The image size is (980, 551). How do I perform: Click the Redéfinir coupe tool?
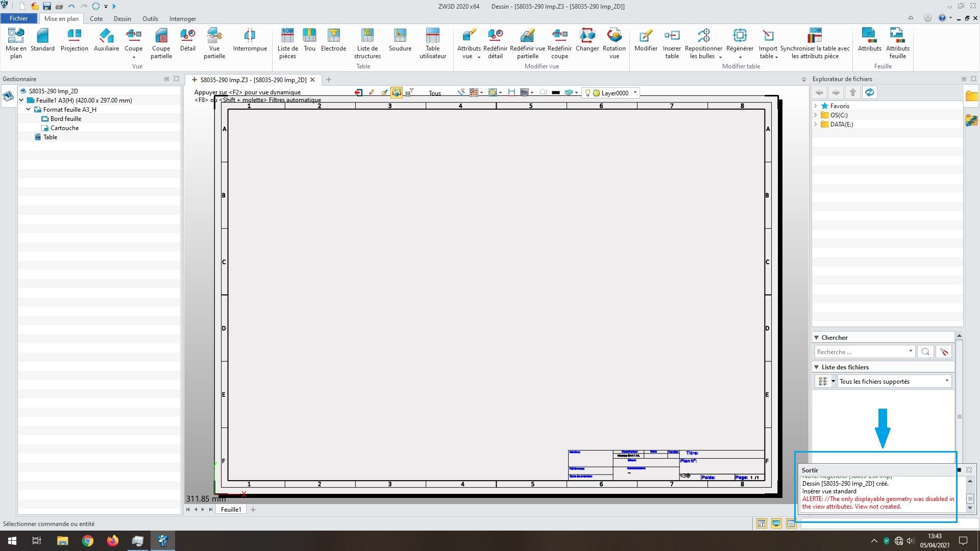point(560,43)
